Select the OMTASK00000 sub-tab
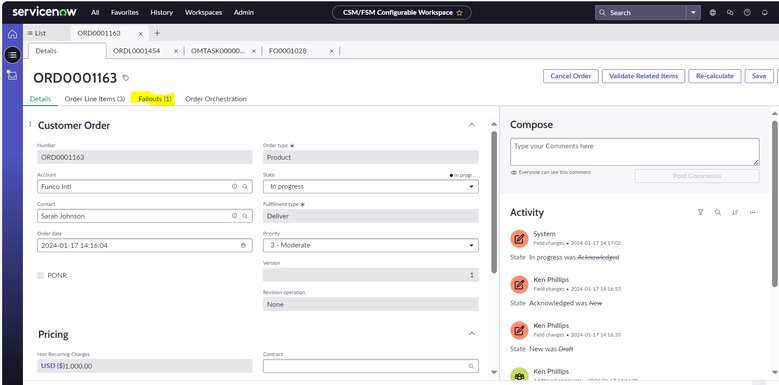The height and width of the screenshot is (385, 779). [x=218, y=51]
